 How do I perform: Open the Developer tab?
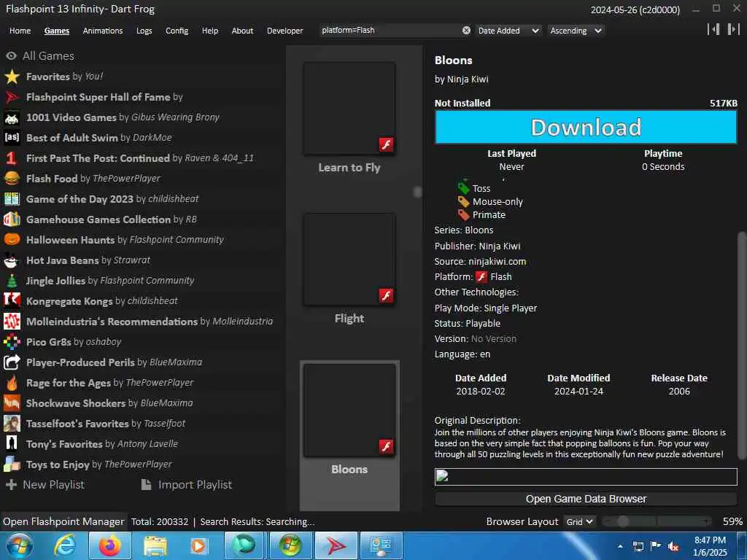click(285, 31)
